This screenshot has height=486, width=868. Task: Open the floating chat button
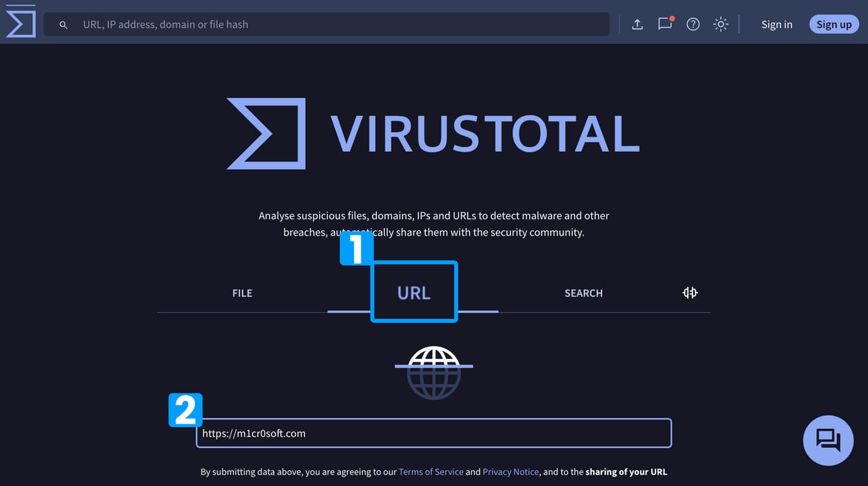point(828,440)
